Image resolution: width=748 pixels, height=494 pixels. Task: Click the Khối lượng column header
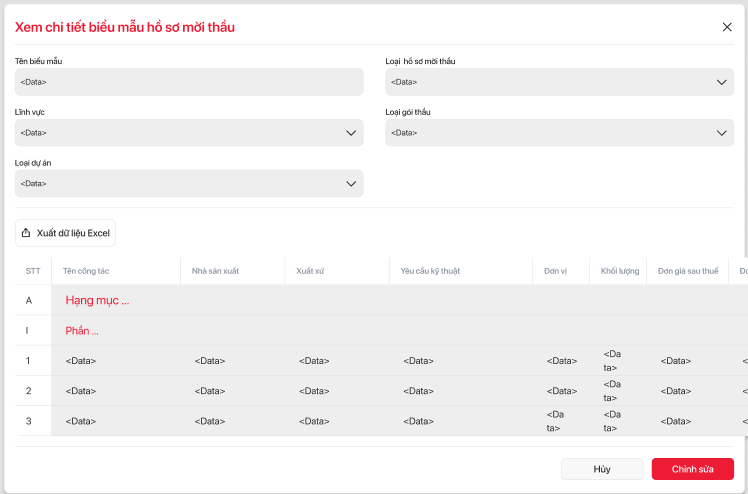(x=620, y=271)
